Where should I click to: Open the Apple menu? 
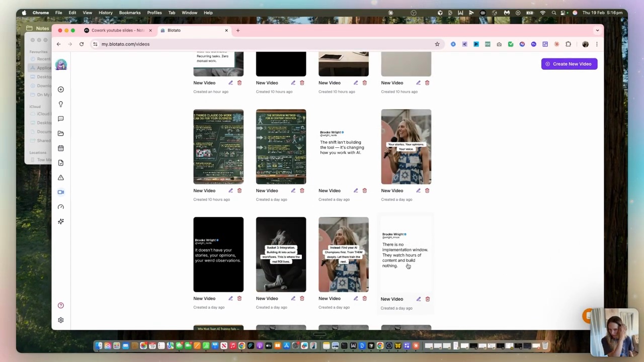tap(24, 13)
